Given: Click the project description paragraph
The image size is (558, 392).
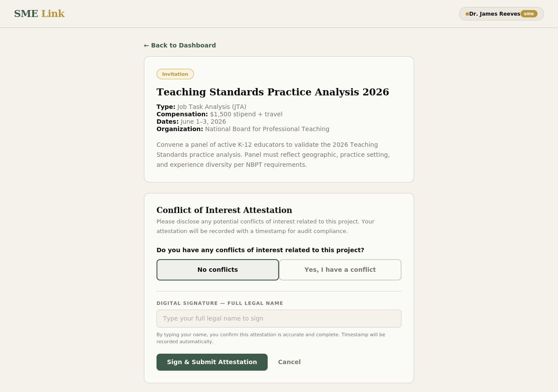Looking at the screenshot, I should [273, 155].
